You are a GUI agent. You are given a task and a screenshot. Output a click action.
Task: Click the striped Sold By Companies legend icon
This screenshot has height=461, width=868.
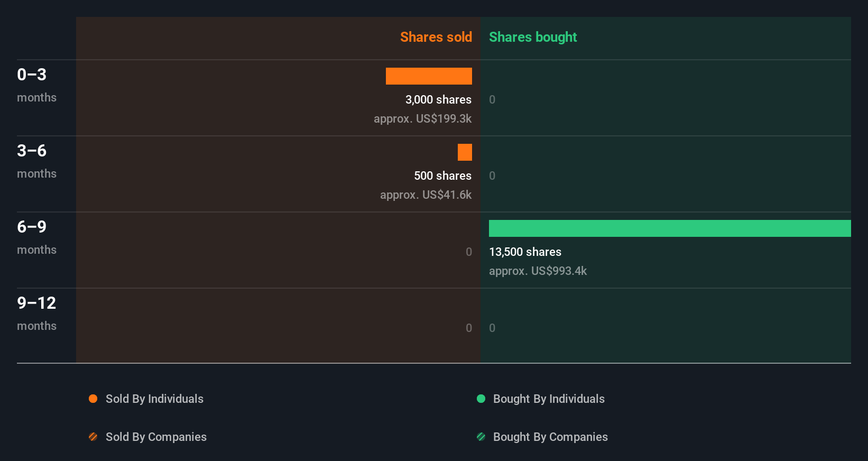93,437
